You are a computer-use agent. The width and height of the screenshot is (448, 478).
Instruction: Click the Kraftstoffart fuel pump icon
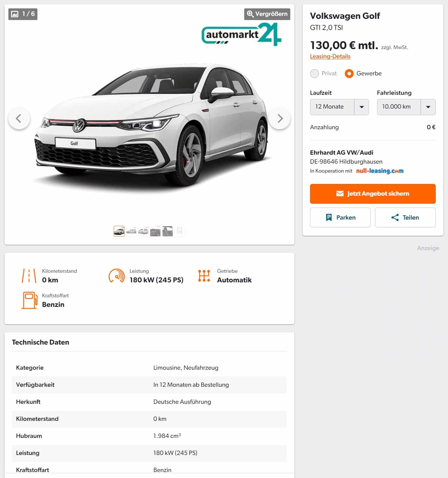pyautogui.click(x=29, y=300)
